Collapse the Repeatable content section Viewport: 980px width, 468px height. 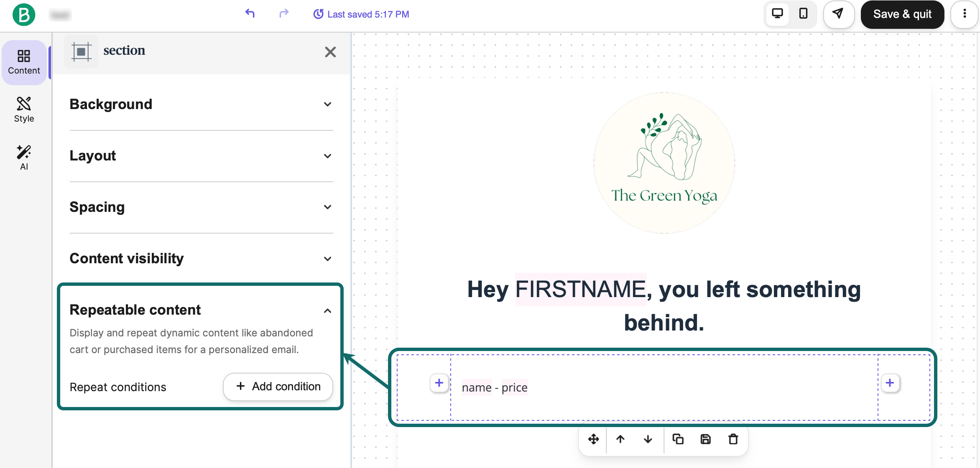328,310
